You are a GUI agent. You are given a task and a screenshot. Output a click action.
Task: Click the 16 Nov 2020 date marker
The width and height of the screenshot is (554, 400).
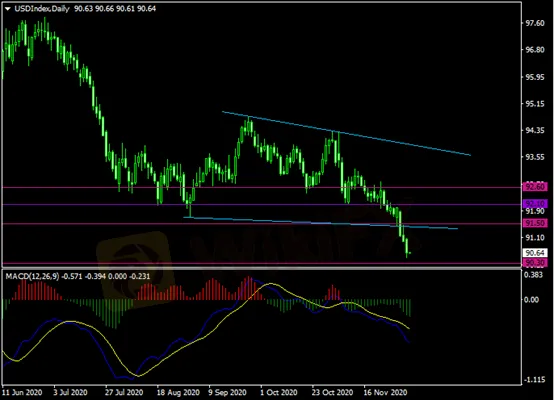click(x=385, y=392)
